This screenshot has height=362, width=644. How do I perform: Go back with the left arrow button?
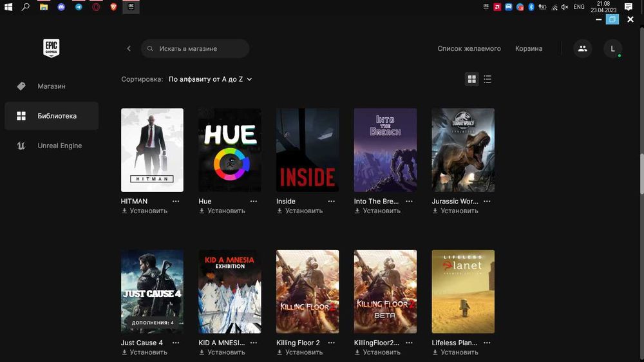coord(129,48)
